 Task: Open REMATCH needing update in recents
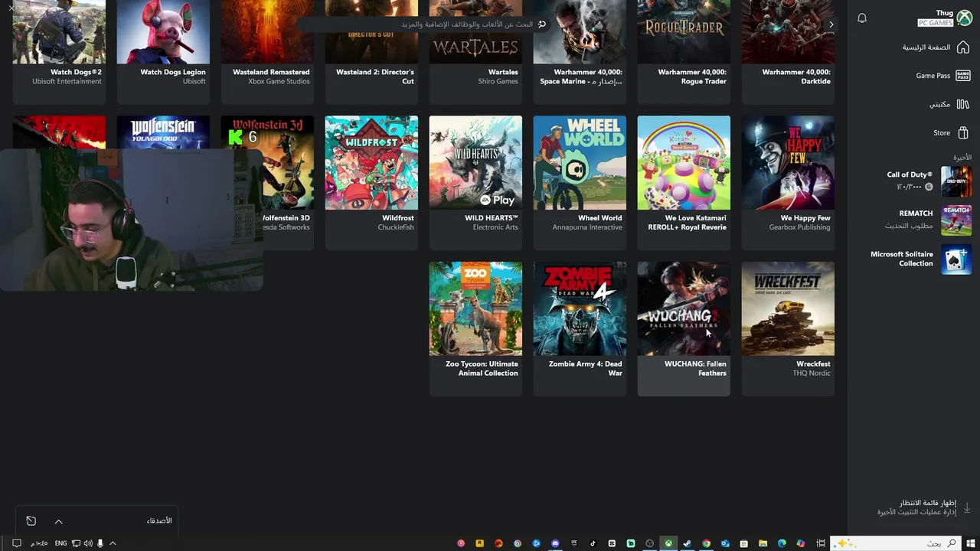point(928,220)
